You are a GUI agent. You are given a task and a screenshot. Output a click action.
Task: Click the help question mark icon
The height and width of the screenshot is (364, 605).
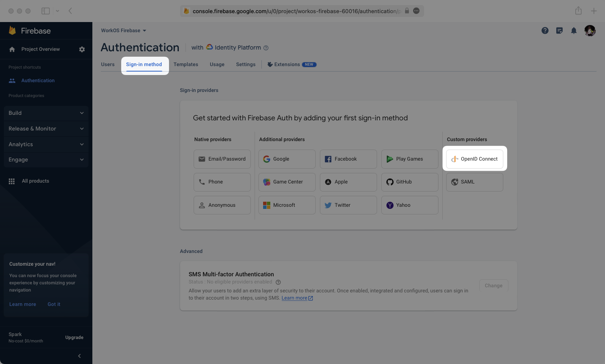545,31
